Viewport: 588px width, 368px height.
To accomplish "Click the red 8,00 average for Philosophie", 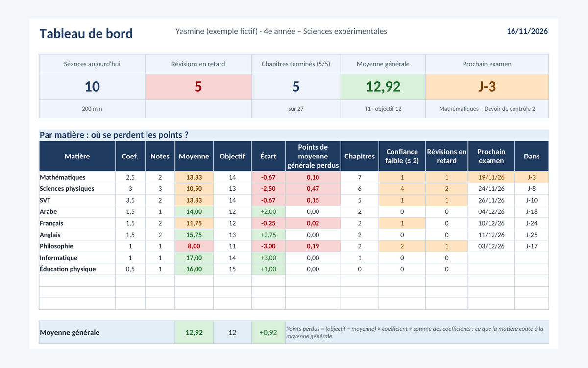I will 194,246.
